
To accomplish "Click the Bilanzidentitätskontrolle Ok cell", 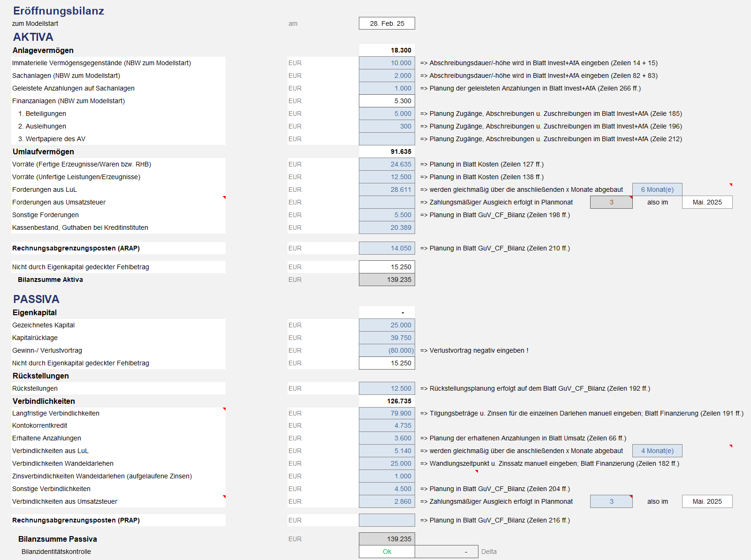I will coord(387,552).
